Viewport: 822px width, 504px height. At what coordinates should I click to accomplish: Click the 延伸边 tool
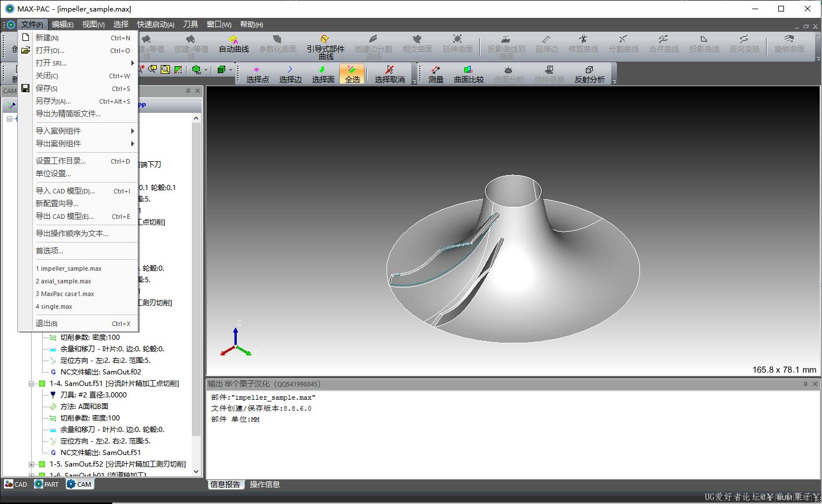[547, 44]
